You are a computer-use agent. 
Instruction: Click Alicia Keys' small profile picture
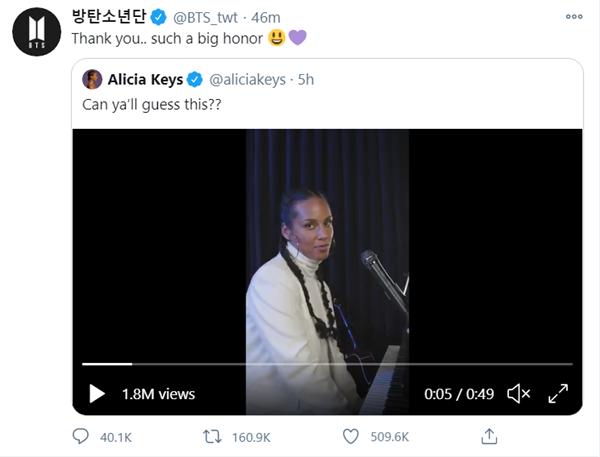click(92, 79)
